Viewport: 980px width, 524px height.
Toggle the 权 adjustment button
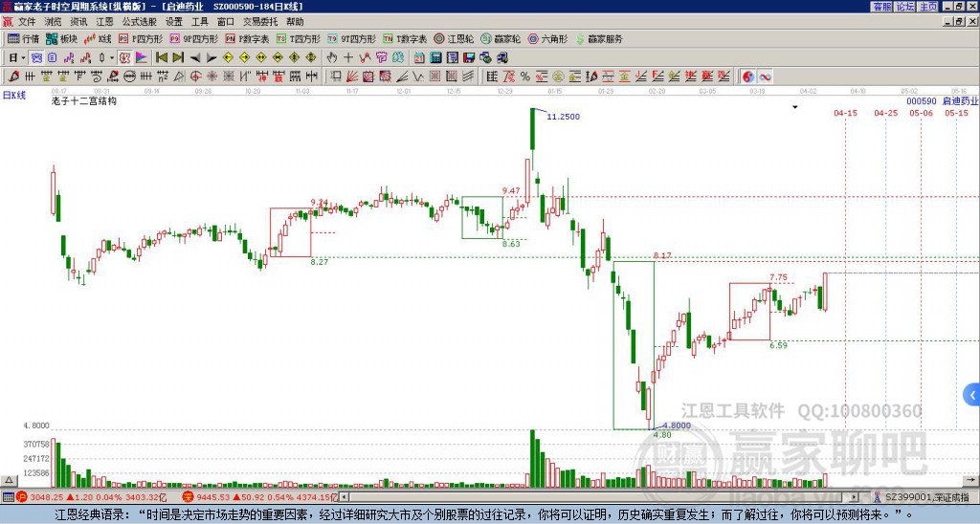coord(124,58)
